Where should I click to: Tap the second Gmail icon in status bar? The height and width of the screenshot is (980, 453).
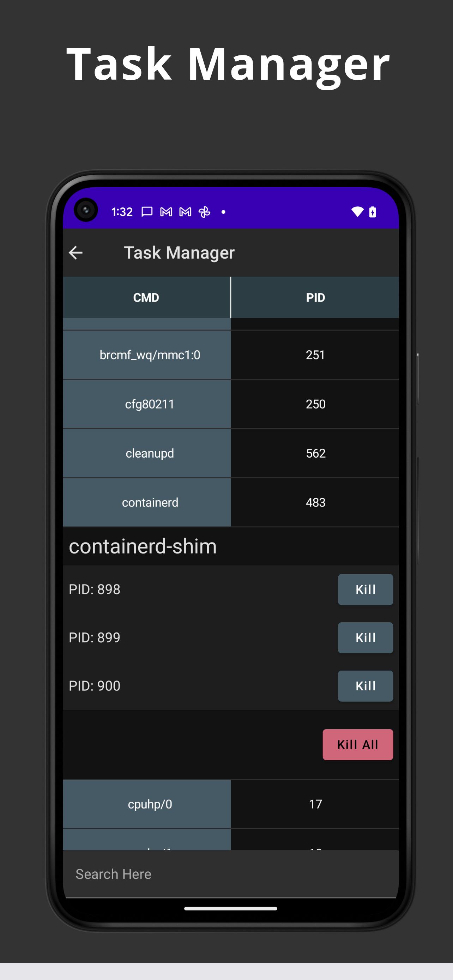(x=185, y=212)
